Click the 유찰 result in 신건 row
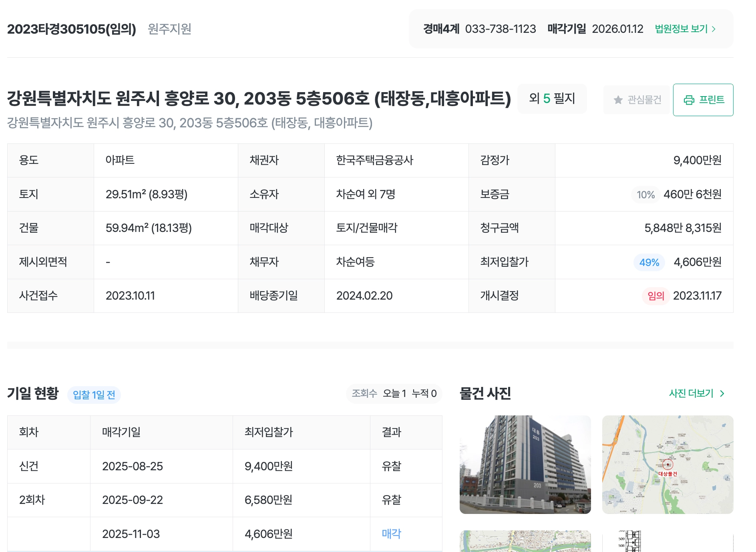 [x=391, y=466]
